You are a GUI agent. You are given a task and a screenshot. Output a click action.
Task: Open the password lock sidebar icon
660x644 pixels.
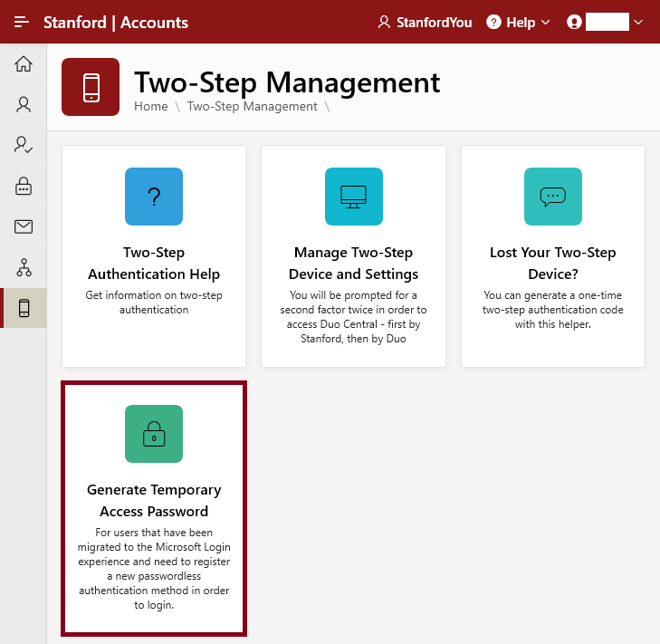[x=24, y=186]
